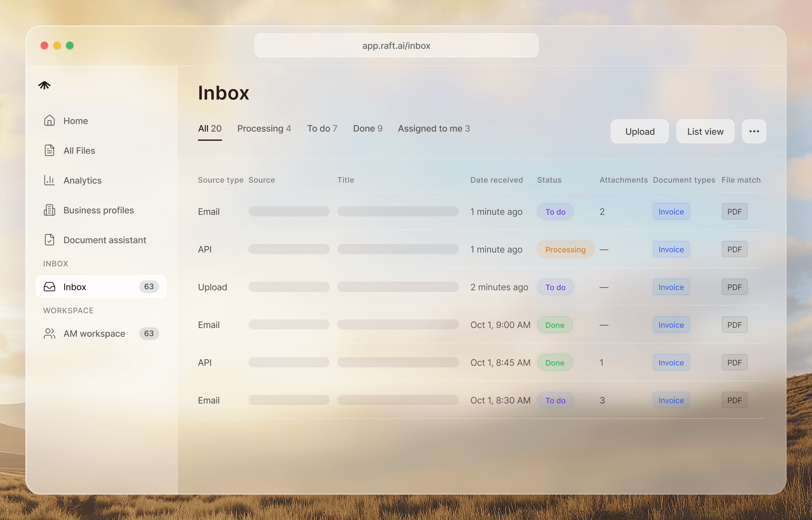This screenshot has width=812, height=520.
Task: Switch to the Processing 4 tab
Action: click(264, 129)
